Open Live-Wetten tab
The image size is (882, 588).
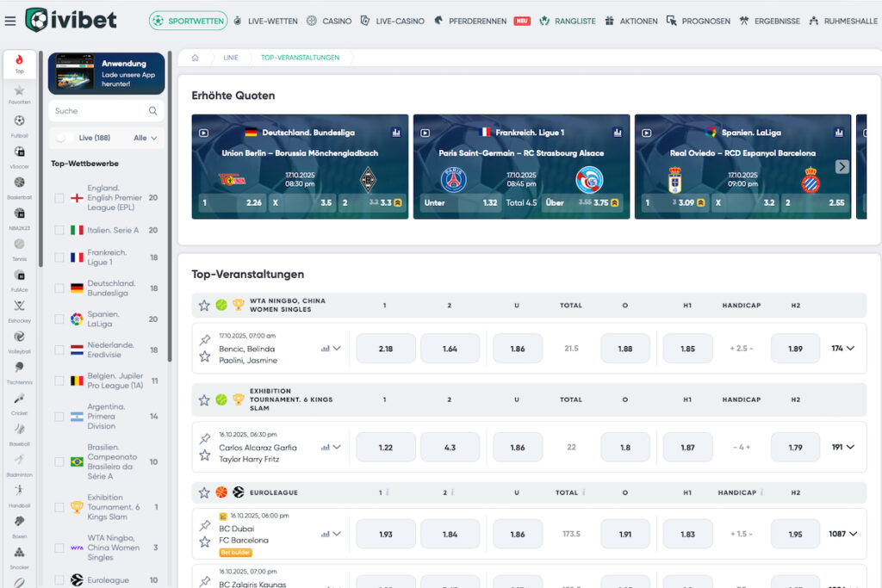[265, 21]
